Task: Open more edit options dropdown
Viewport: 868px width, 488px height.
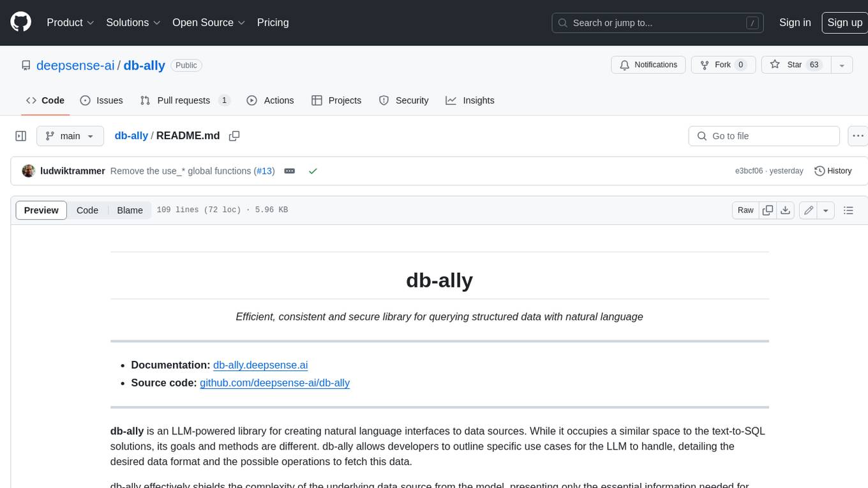Action: pyautogui.click(x=826, y=210)
